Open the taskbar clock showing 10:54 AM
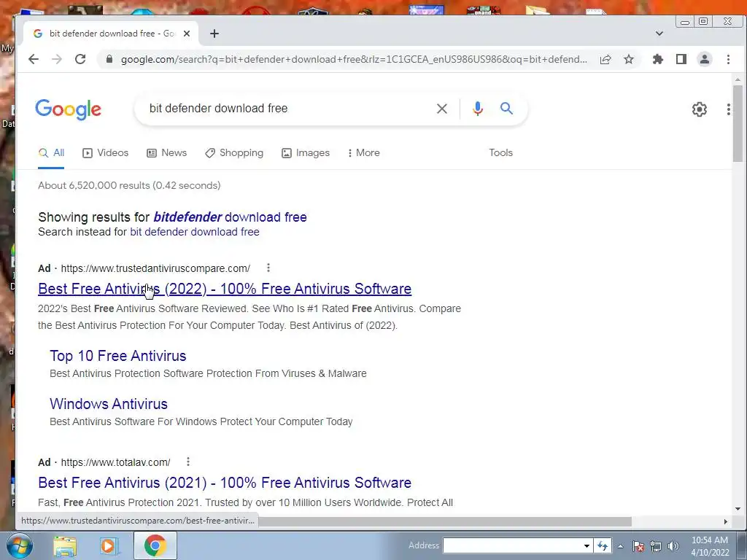This screenshot has width=747, height=560. point(710,545)
